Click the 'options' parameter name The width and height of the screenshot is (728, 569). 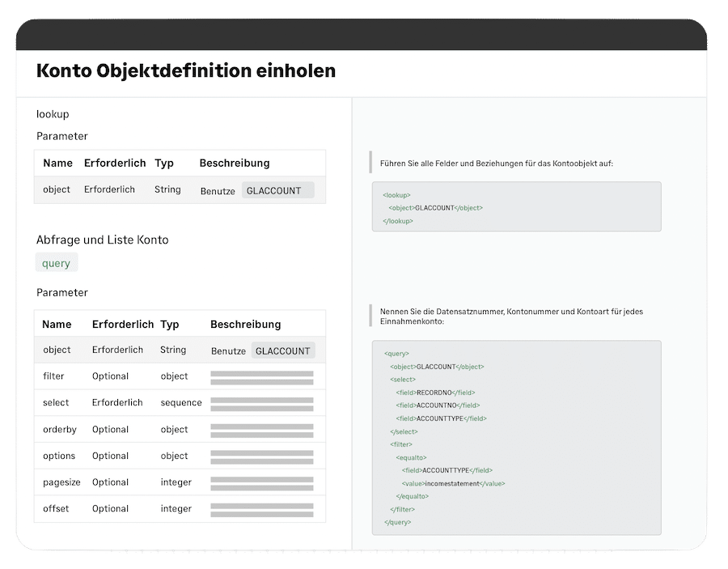coord(59,456)
